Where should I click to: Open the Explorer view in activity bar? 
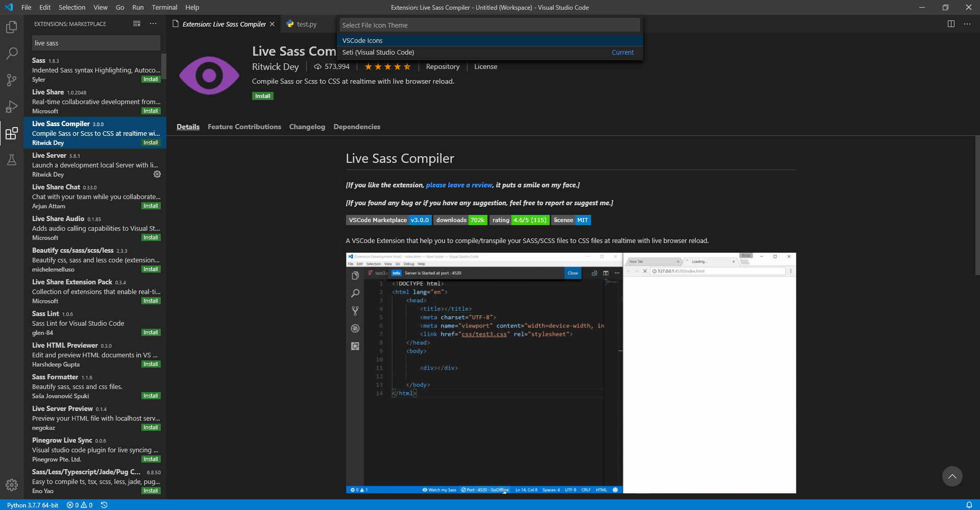pos(12,27)
